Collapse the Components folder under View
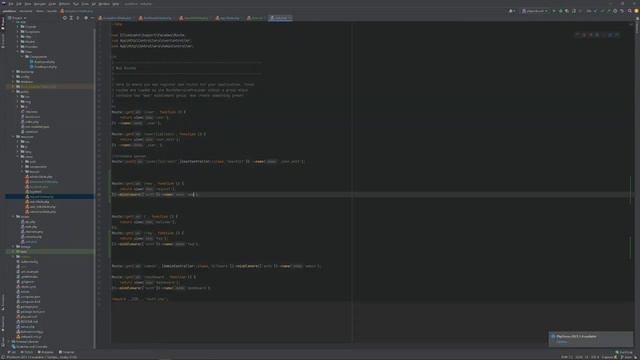This screenshot has height=360, width=640. tap(23, 57)
